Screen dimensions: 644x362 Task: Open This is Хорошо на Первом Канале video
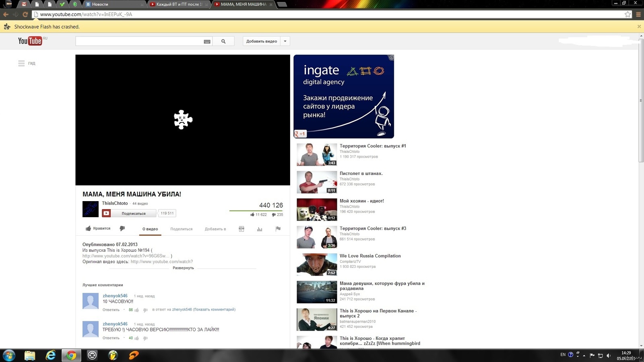click(378, 313)
